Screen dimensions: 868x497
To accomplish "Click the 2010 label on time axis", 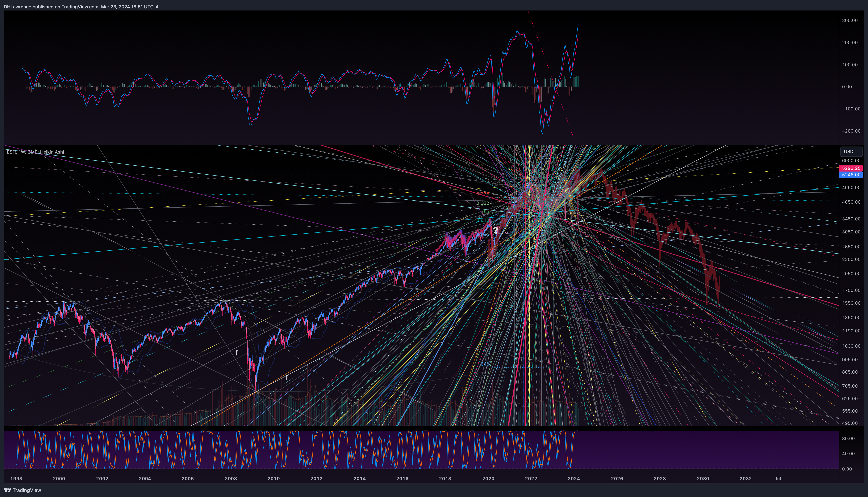I will coord(273,478).
